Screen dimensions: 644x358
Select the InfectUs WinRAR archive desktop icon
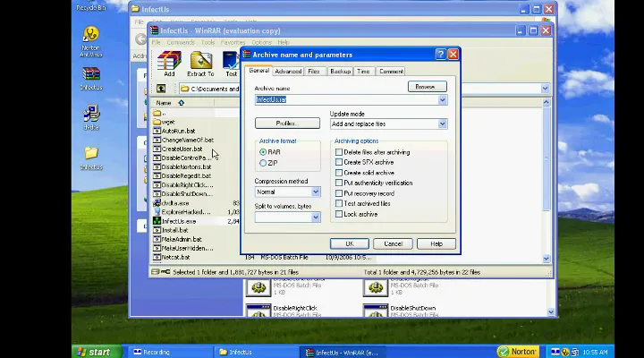coord(91,79)
